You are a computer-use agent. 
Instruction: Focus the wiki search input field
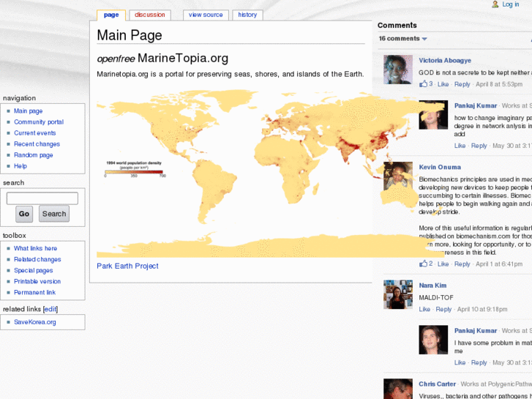tap(42, 198)
